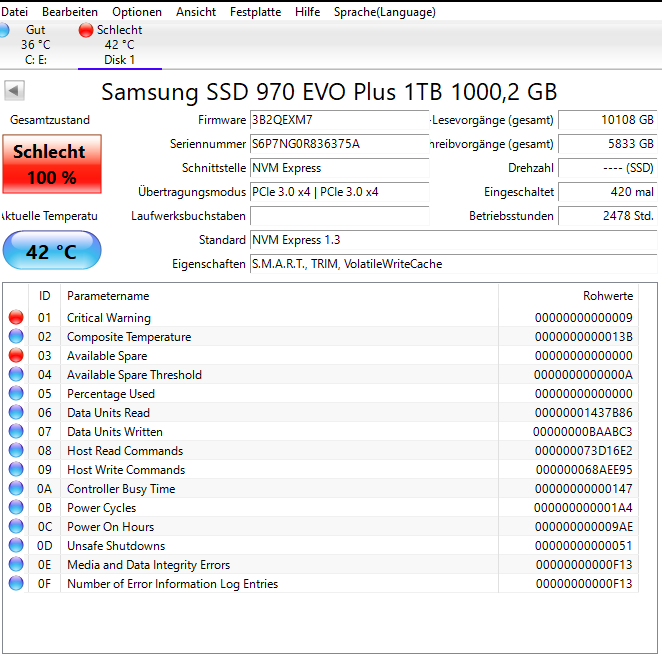Image resolution: width=662 pixels, height=658 pixels.
Task: Select the Available Spare Threshold row name
Action: click(134, 375)
